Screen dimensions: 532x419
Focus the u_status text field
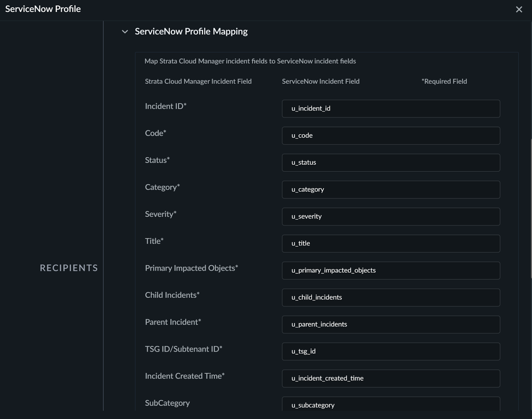(x=391, y=162)
